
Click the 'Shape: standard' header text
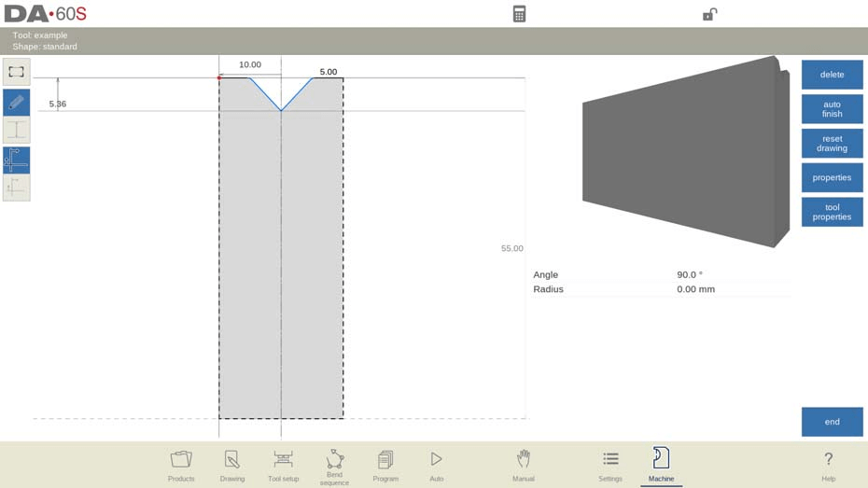(x=45, y=47)
